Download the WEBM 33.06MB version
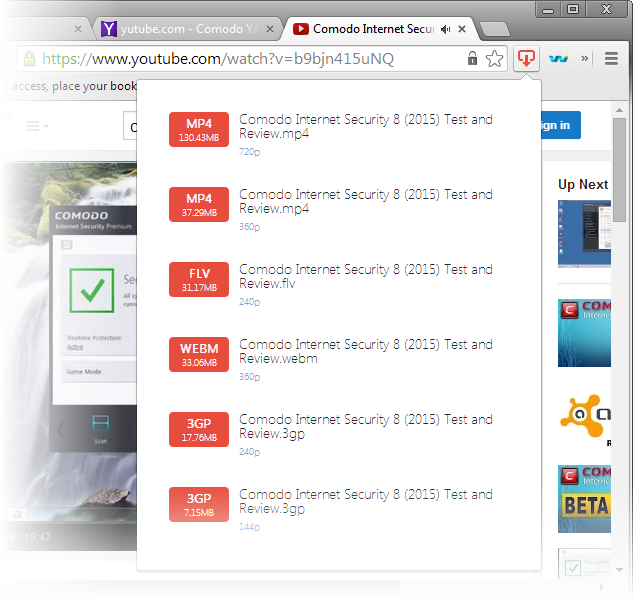 click(199, 354)
